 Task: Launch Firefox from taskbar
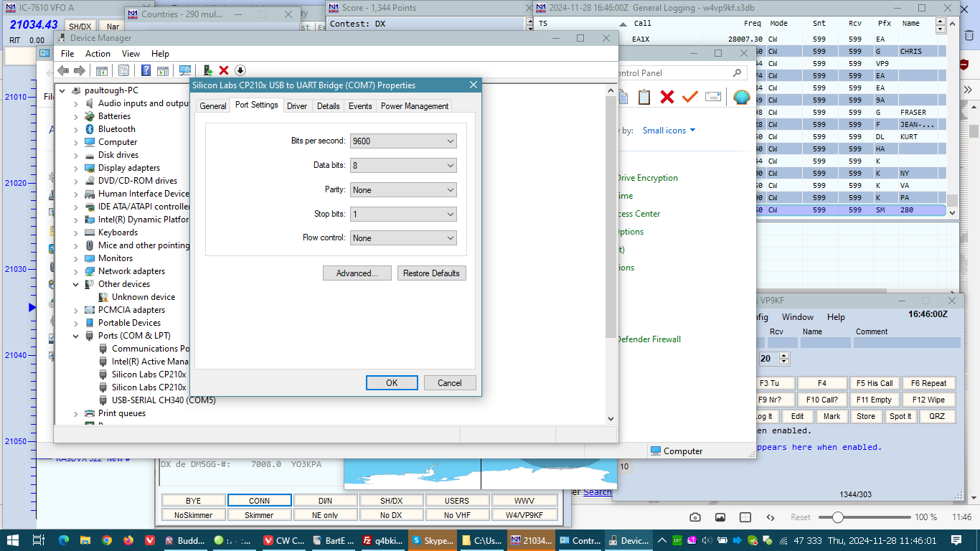[x=128, y=540]
